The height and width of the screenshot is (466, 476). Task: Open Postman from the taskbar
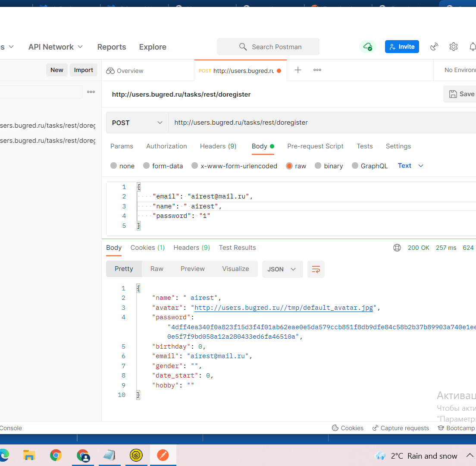(163, 455)
